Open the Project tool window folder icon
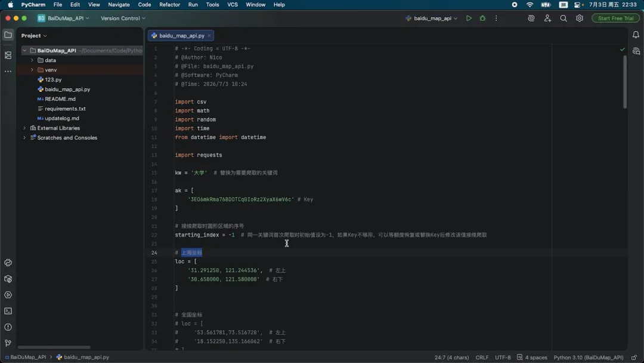The height and width of the screenshot is (363, 644). click(x=8, y=35)
